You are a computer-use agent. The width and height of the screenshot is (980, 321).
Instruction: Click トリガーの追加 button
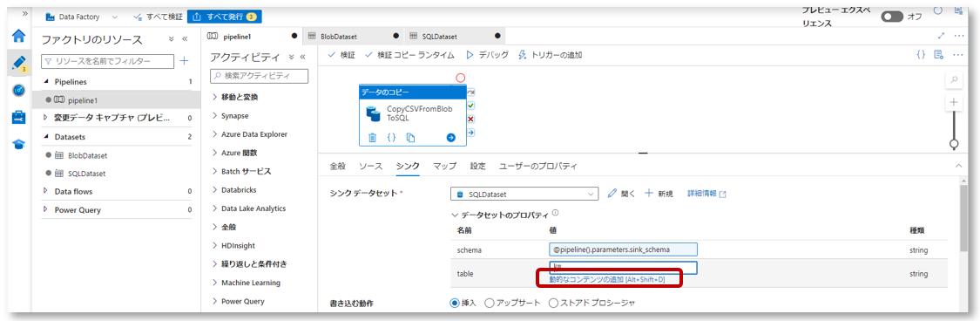pyautogui.click(x=550, y=55)
